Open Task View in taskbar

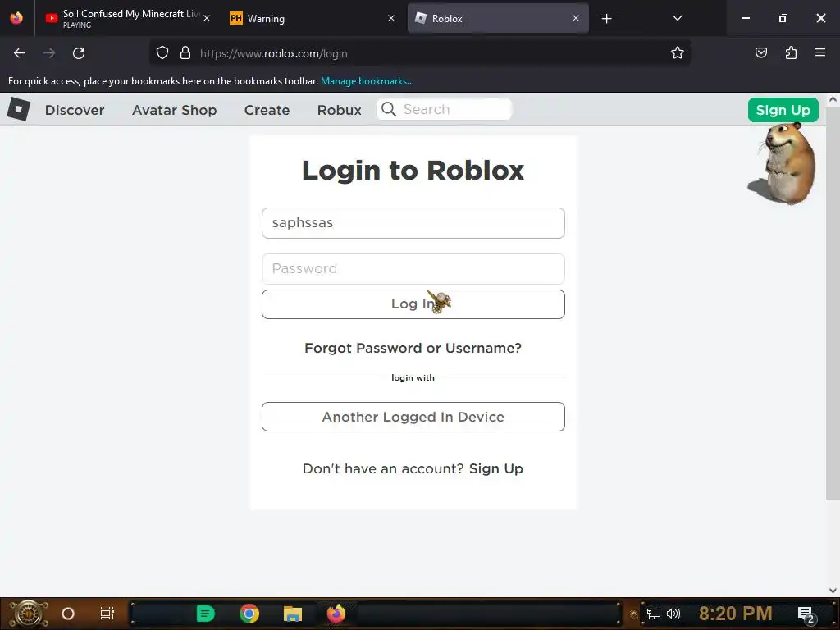(107, 614)
